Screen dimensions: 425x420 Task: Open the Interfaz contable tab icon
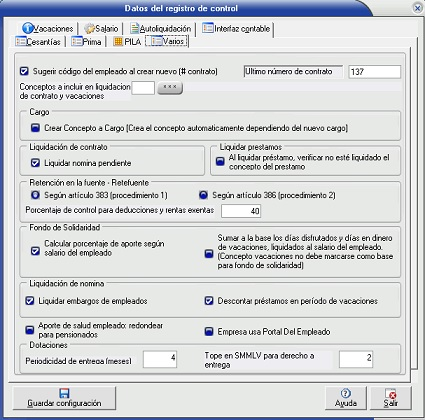tap(208, 28)
